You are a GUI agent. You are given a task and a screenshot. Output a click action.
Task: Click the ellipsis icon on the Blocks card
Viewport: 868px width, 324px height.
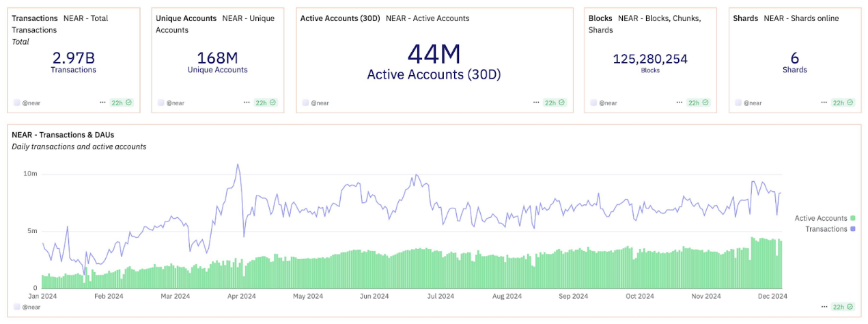pos(680,103)
